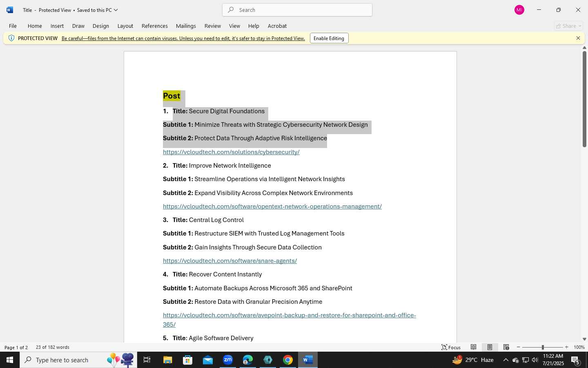The height and width of the screenshot is (368, 588).
Task: Open the Mailings tab
Action: pyautogui.click(x=186, y=26)
